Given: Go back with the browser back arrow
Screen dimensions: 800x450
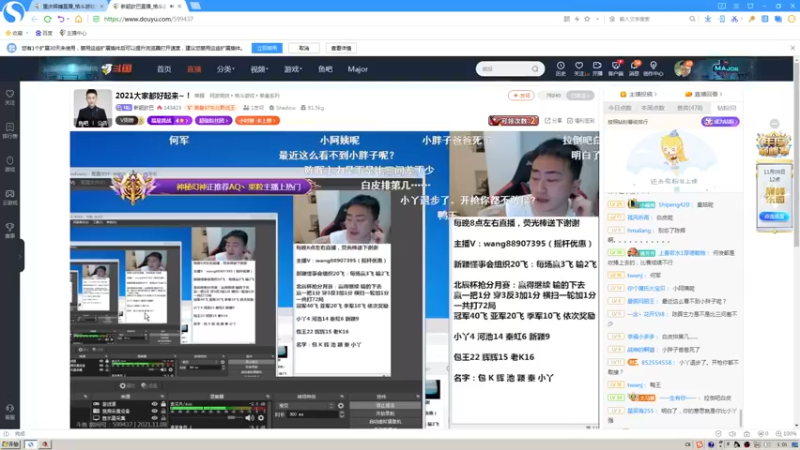Looking at the screenshot, I should [x=35, y=19].
